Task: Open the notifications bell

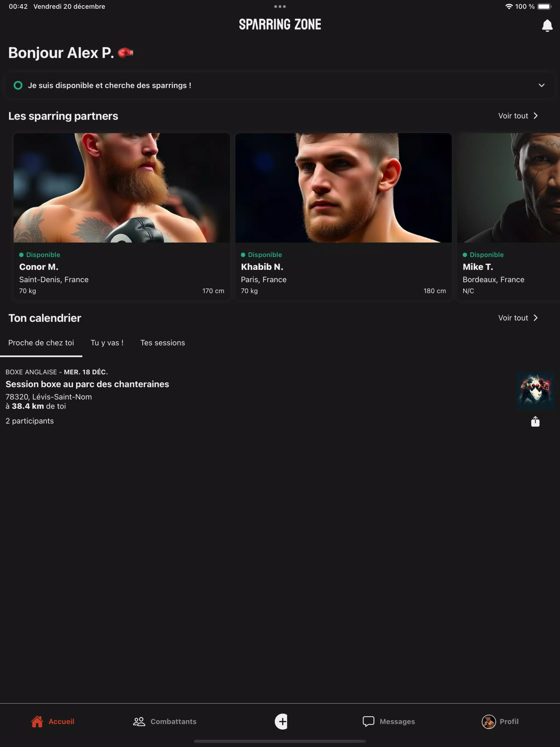Action: [547, 26]
